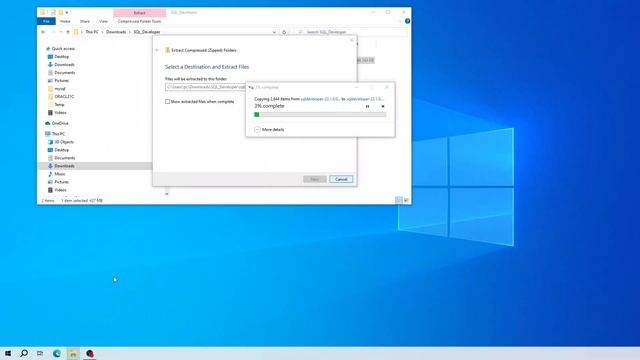Image resolution: width=640 pixels, height=360 pixels.
Task: Open the ORACL21C folder in navigation pane
Action: click(x=64, y=97)
